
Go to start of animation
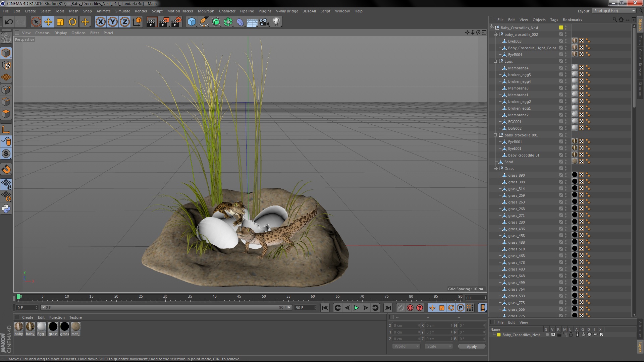coord(325,308)
